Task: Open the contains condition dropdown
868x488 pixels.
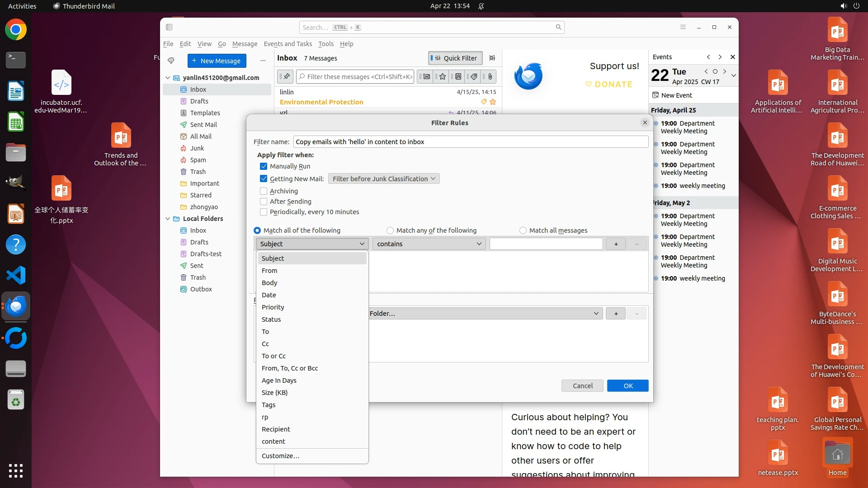Action: coord(429,244)
